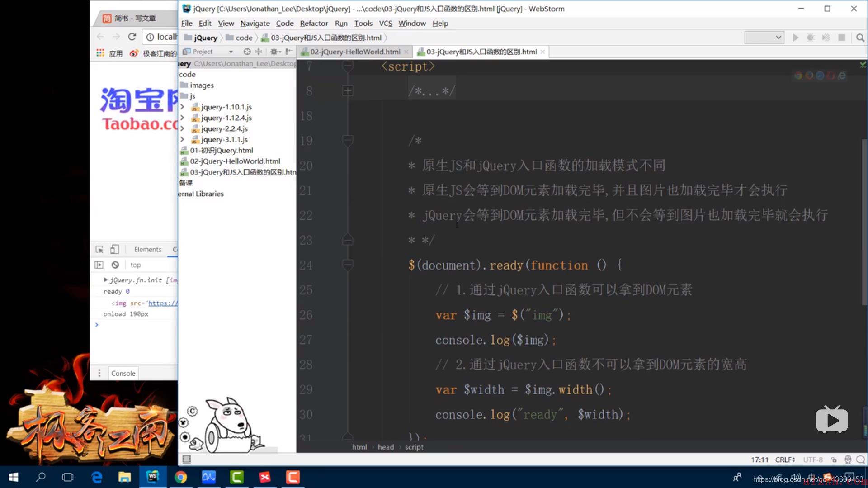Click Windows Start button
This screenshot has height=488, width=868.
click(x=13, y=477)
